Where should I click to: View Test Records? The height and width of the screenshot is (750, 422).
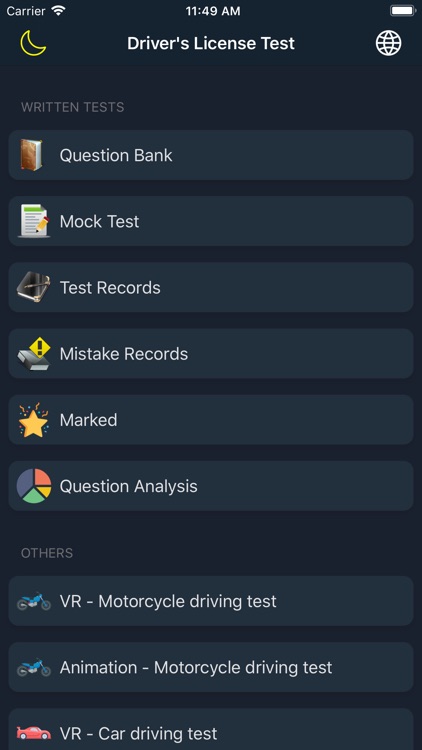tap(211, 287)
